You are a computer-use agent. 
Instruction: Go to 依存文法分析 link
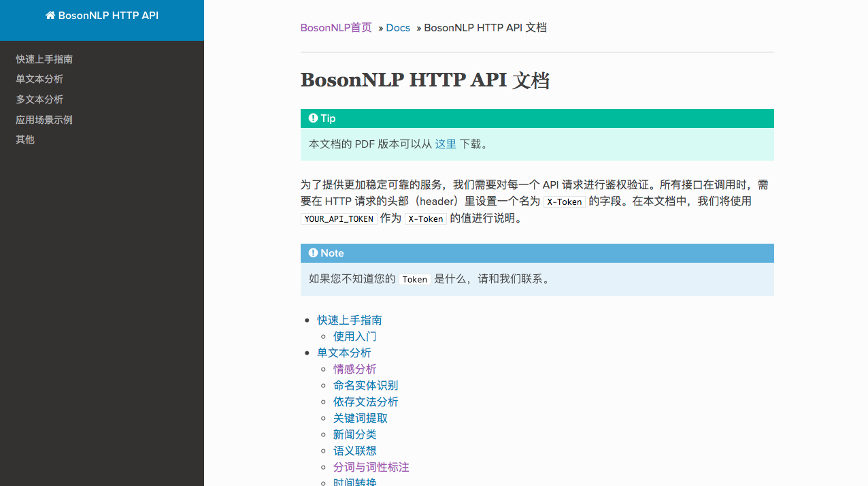[366, 402]
